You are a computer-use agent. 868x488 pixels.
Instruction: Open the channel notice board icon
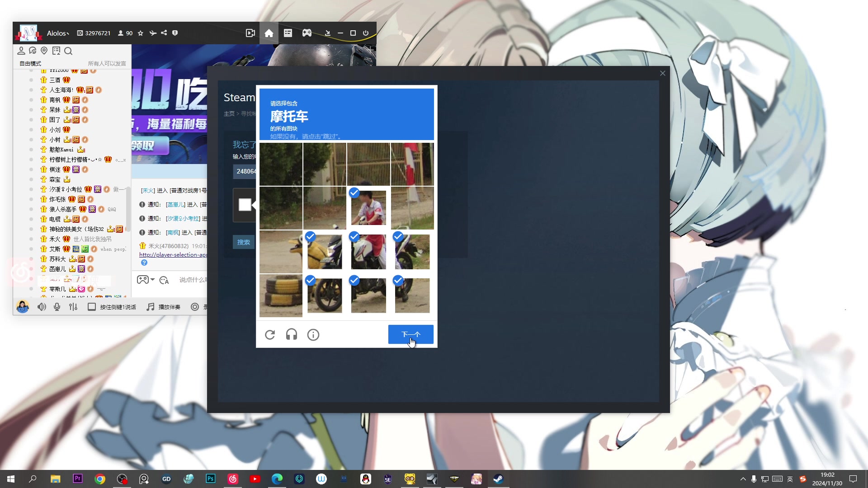coord(56,51)
